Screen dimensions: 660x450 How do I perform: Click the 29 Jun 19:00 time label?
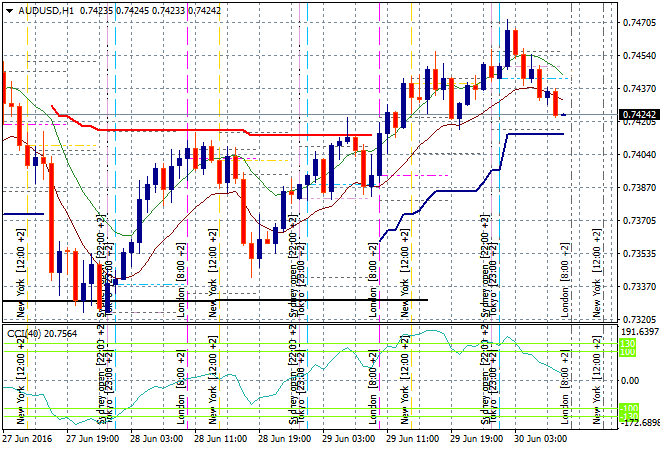click(x=476, y=439)
